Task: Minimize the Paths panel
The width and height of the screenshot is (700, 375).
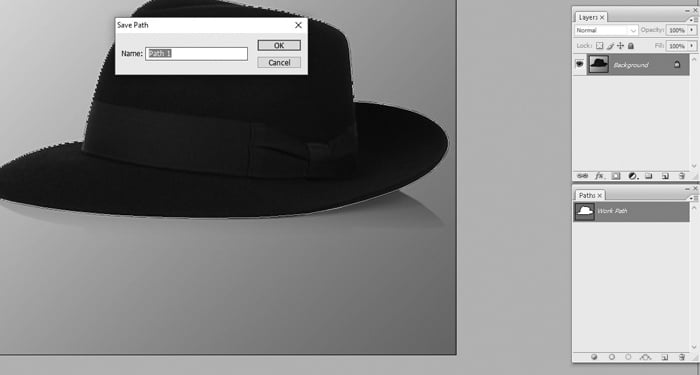Action: coord(688,188)
